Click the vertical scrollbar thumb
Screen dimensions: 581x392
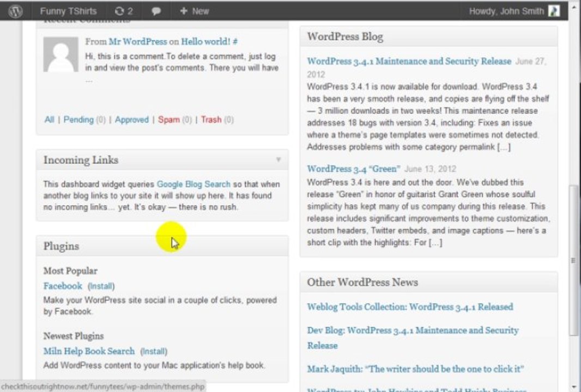[x=573, y=260]
